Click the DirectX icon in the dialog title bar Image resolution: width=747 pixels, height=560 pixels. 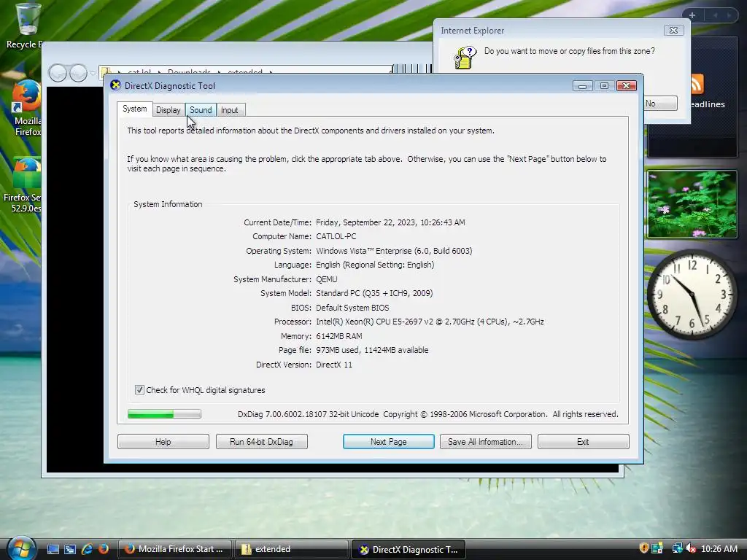point(115,85)
